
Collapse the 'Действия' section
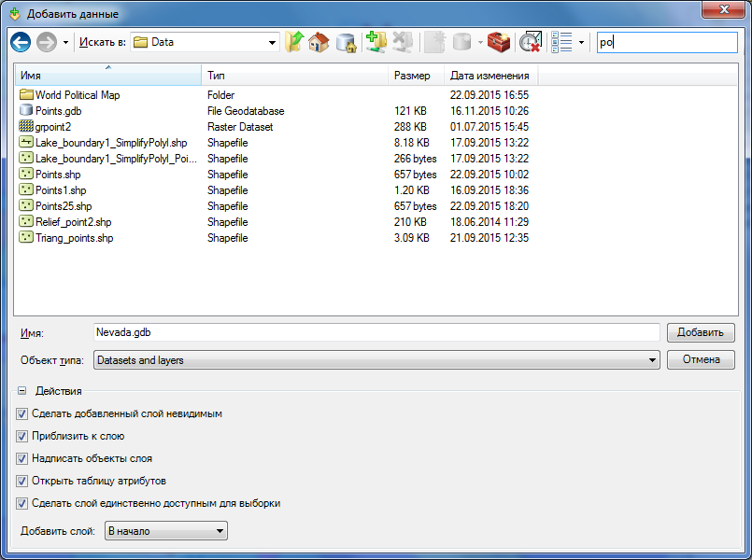pos(21,391)
